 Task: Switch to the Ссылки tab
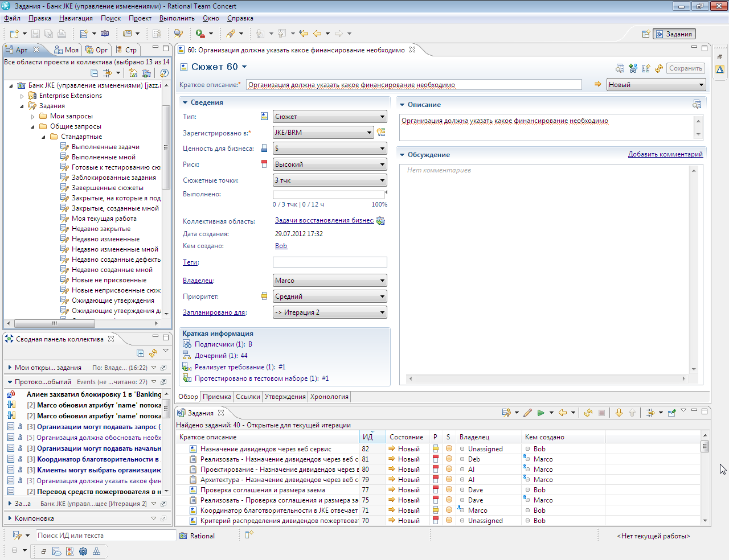[248, 397]
